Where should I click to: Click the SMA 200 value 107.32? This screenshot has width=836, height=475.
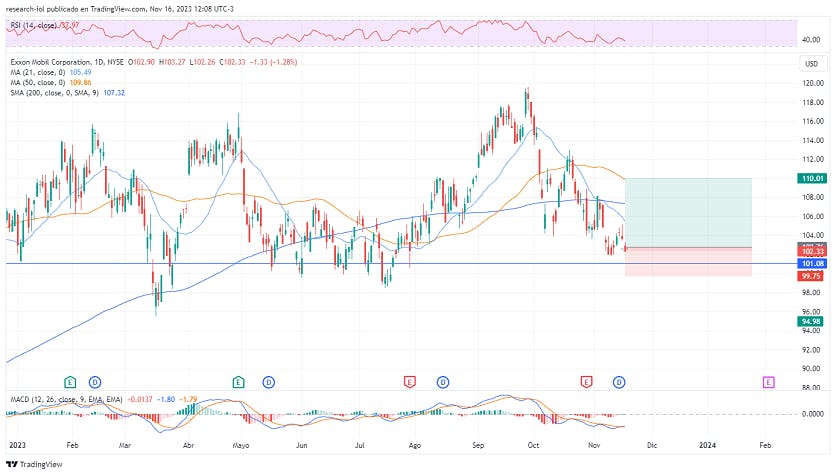(x=114, y=93)
